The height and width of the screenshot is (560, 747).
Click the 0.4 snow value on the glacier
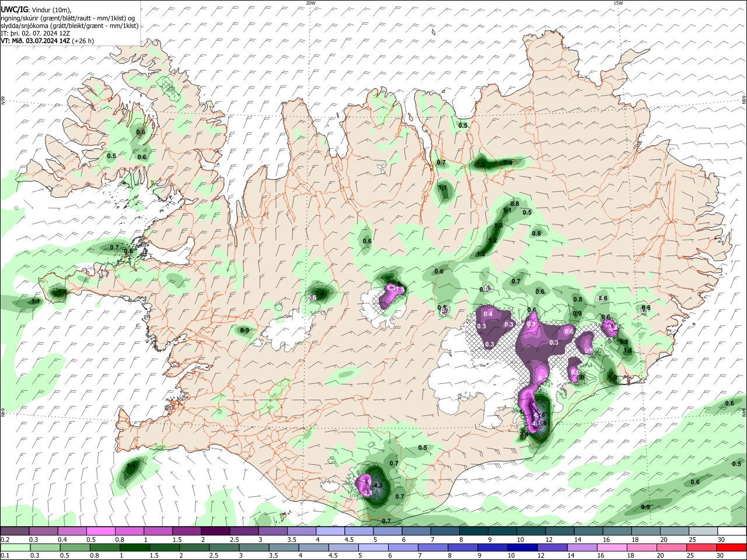click(488, 314)
